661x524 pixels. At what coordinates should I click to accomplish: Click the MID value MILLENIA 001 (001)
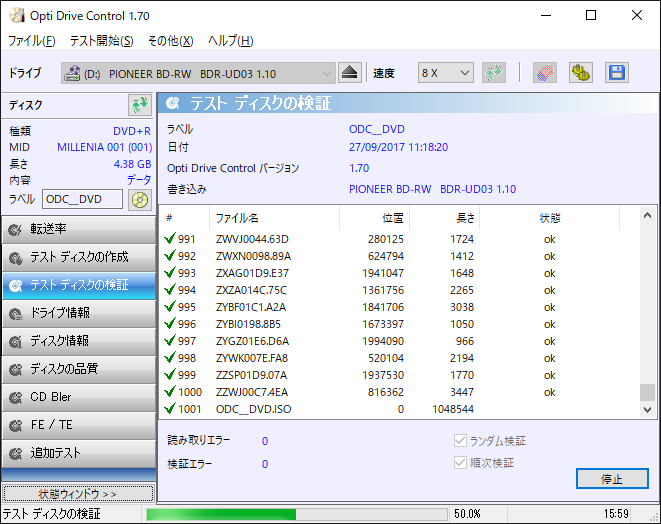tap(105, 147)
